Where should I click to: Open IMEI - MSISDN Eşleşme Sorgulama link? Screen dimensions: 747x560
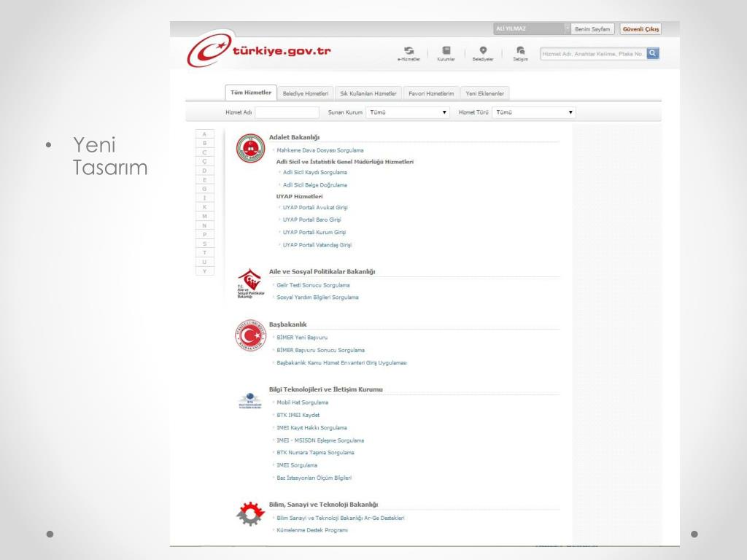[321, 440]
